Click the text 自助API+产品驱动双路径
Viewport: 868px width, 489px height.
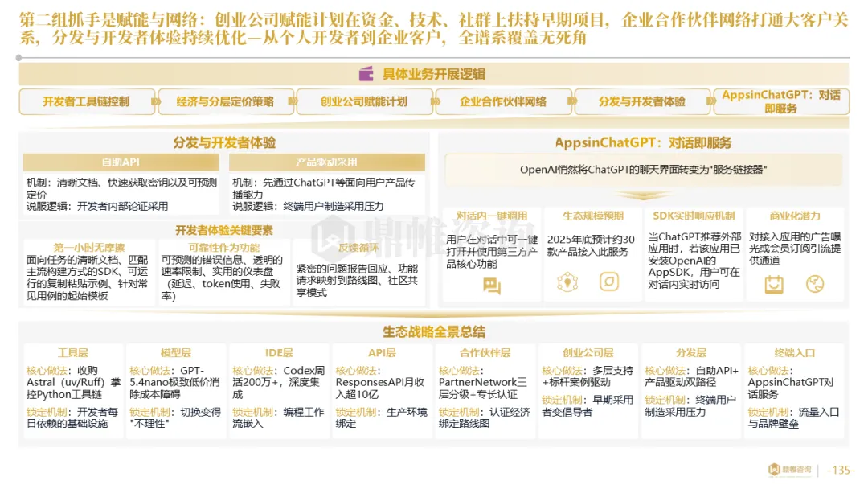691,376
